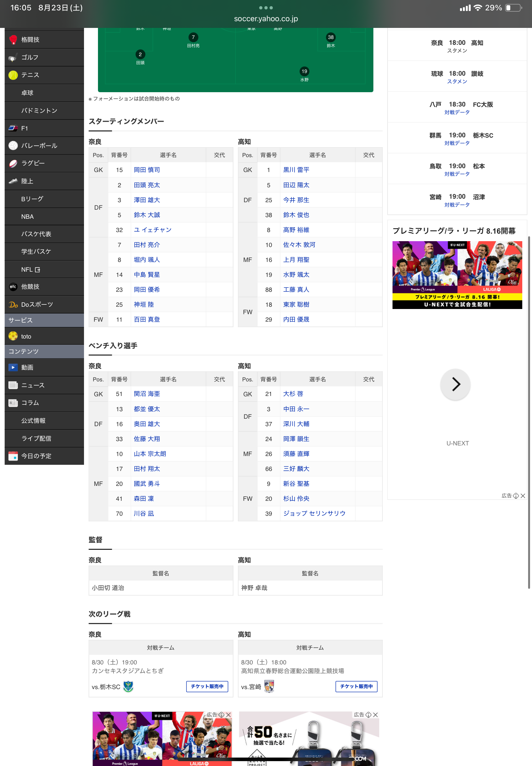The height and width of the screenshot is (766, 532).
Task: Click the boxing glove 格闘技 icon
Action: [x=13, y=40]
